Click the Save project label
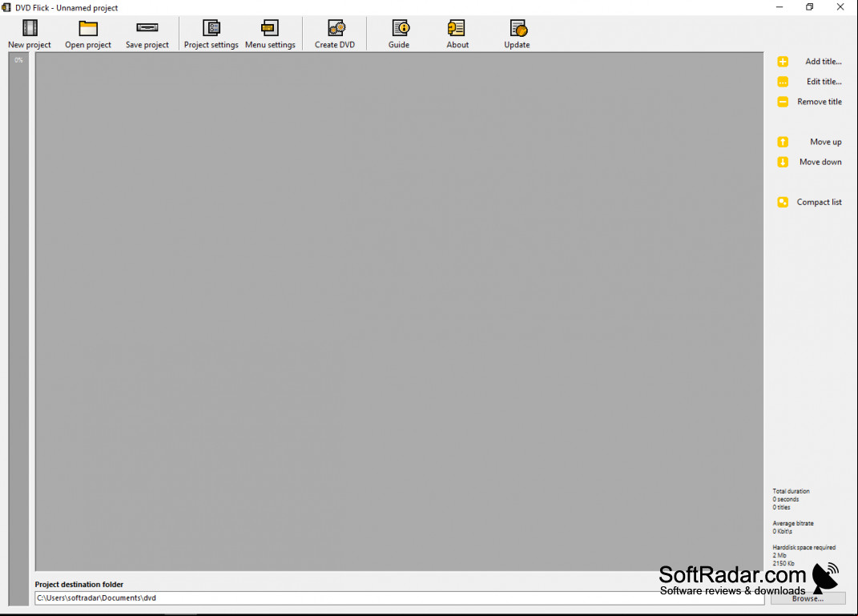Screen dimensions: 858x616 147,45
